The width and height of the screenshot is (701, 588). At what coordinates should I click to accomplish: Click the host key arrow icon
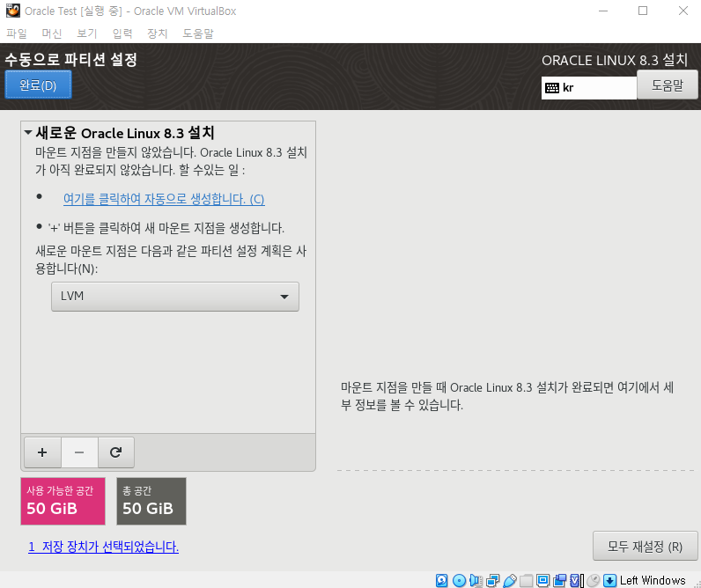609,580
